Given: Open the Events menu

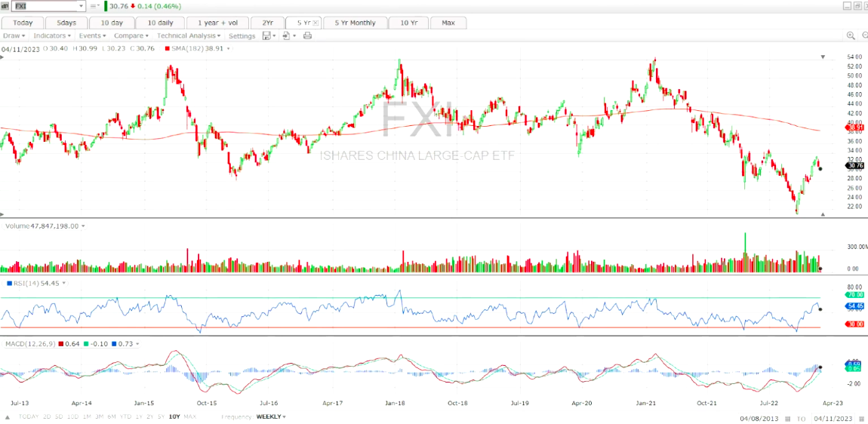Looking at the screenshot, I should (92, 35).
